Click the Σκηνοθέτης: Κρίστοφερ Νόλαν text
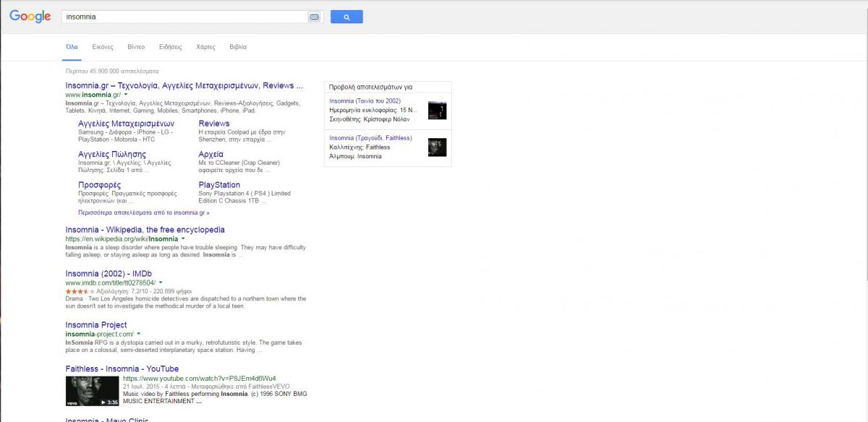 pyautogui.click(x=370, y=119)
